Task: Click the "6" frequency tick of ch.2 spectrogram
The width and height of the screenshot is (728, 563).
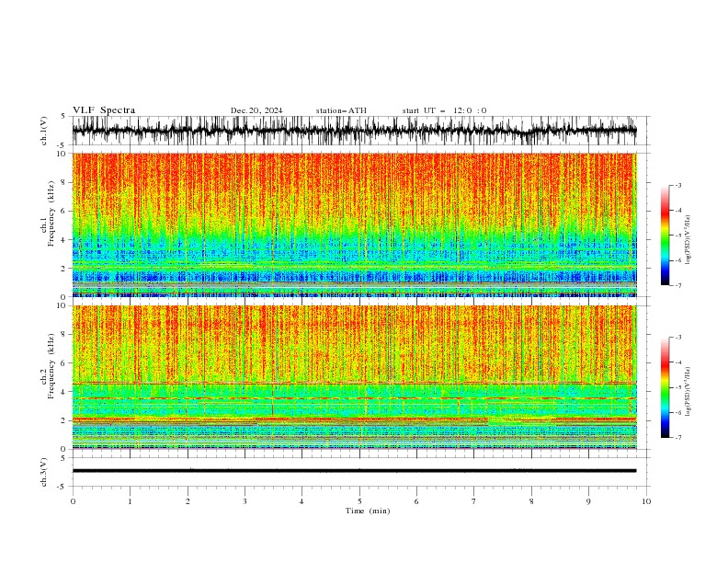Action: point(66,362)
